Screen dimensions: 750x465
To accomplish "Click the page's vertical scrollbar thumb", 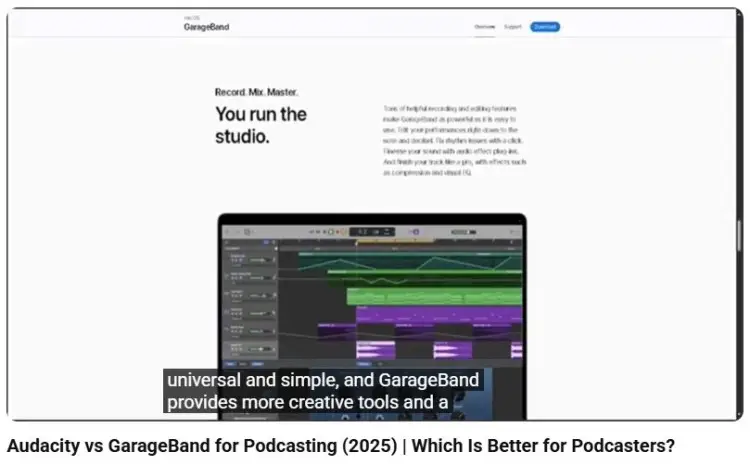I will [x=739, y=235].
